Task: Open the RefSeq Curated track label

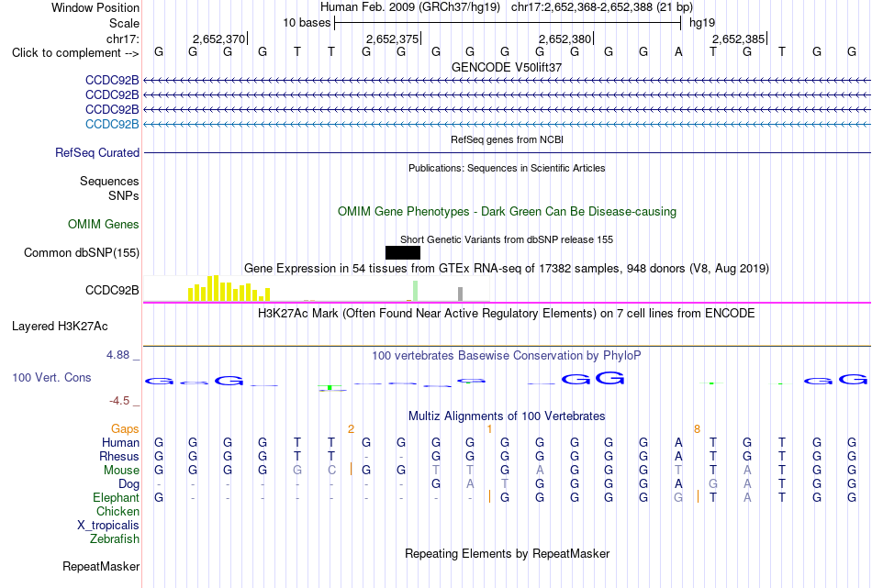Action: (96, 153)
